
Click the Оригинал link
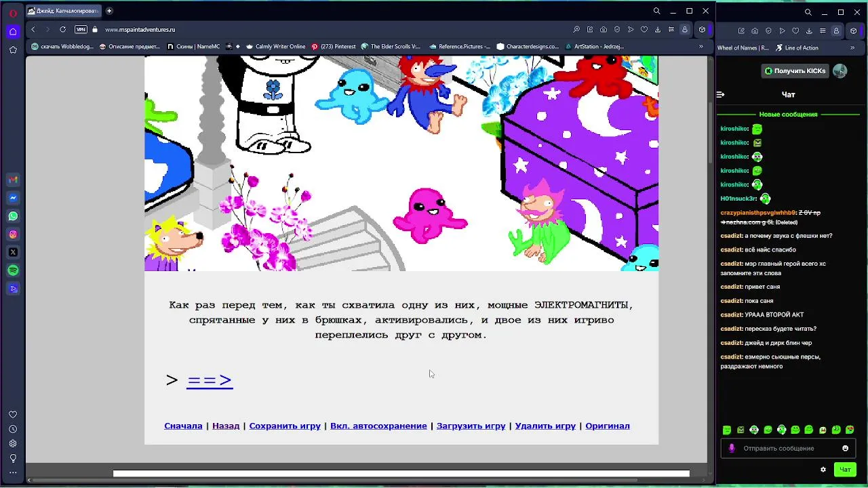coord(608,426)
